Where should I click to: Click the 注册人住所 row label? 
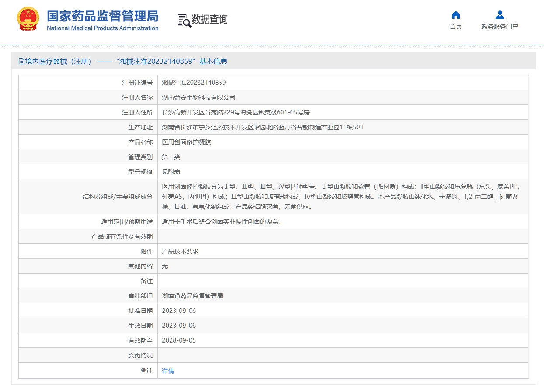point(137,112)
